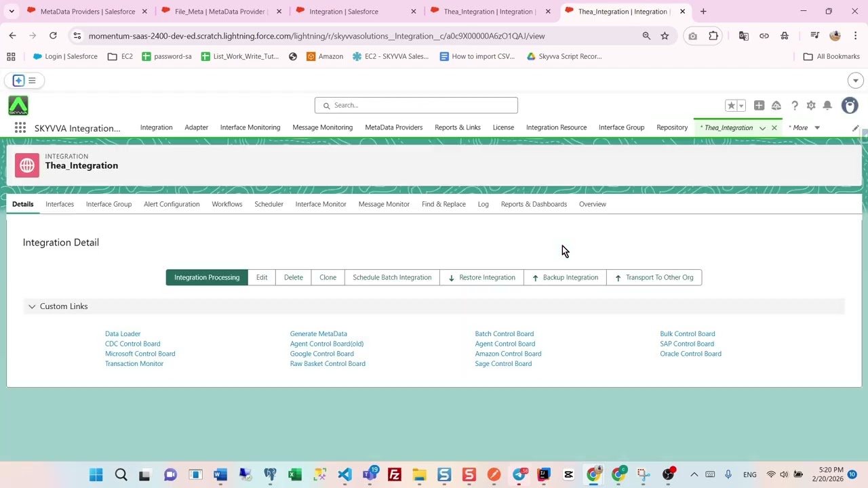The width and height of the screenshot is (868, 488).
Task: Open the Data Loader link
Action: point(123,333)
